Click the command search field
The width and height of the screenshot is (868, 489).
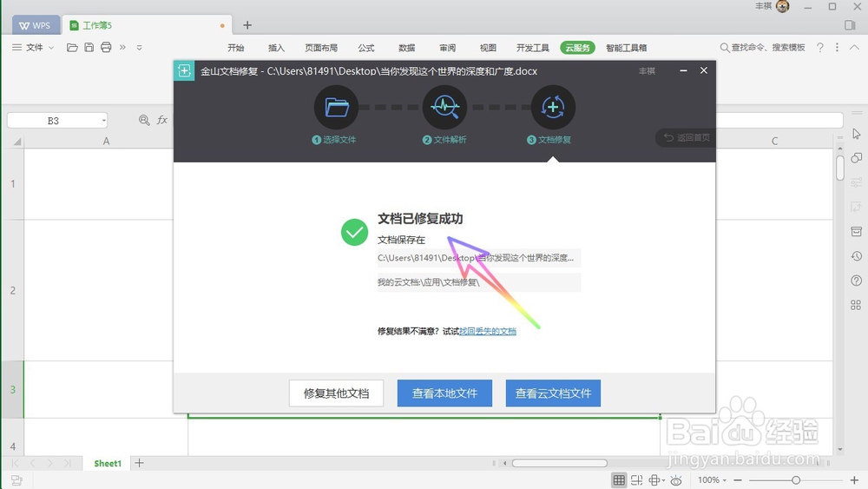[x=762, y=48]
